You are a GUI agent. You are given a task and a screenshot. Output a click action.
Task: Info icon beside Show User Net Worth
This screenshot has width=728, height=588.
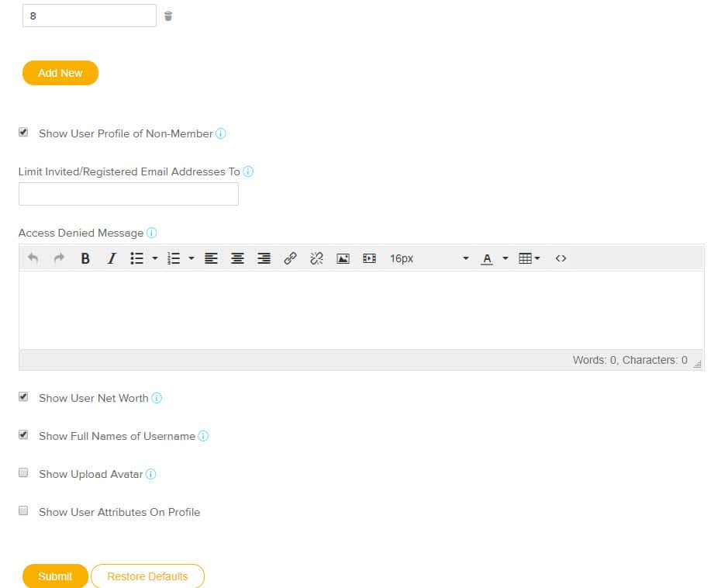(x=157, y=398)
